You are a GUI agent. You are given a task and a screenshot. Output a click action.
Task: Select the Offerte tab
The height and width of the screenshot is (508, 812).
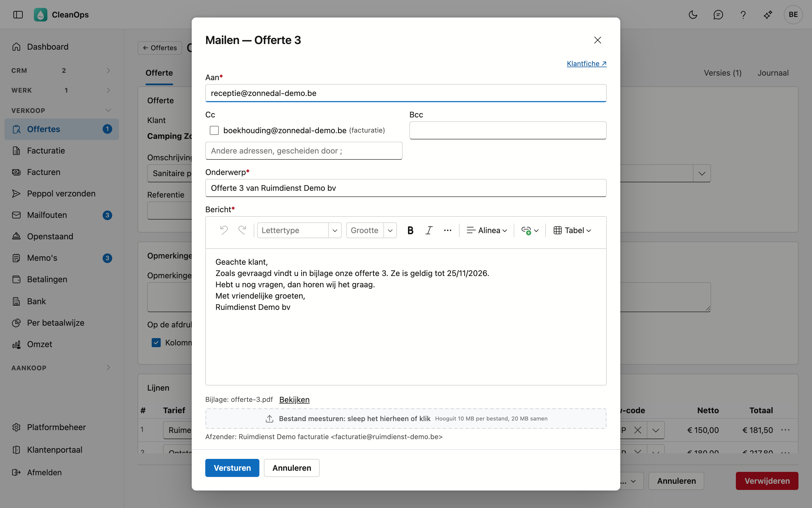coord(159,73)
